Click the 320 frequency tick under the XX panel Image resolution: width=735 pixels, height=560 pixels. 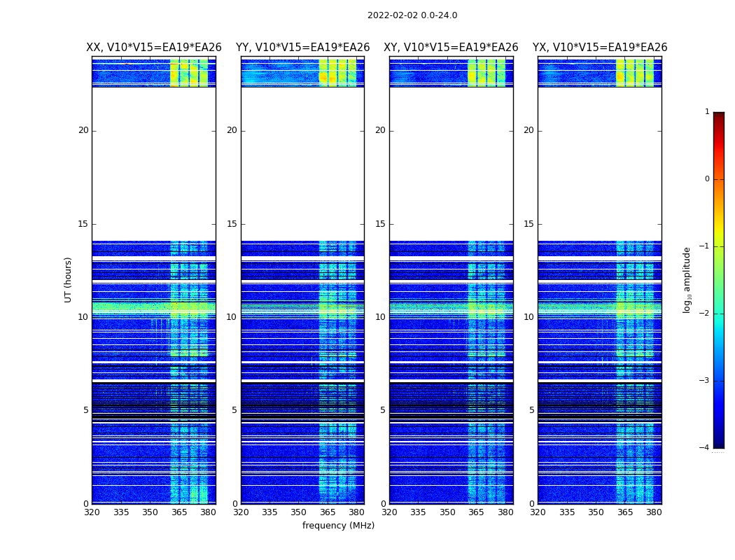[92, 512]
